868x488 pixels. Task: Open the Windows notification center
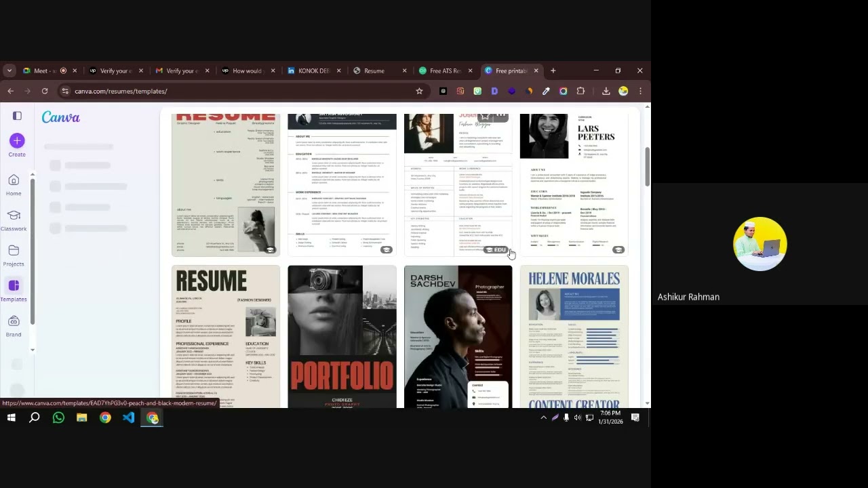pos(635,418)
